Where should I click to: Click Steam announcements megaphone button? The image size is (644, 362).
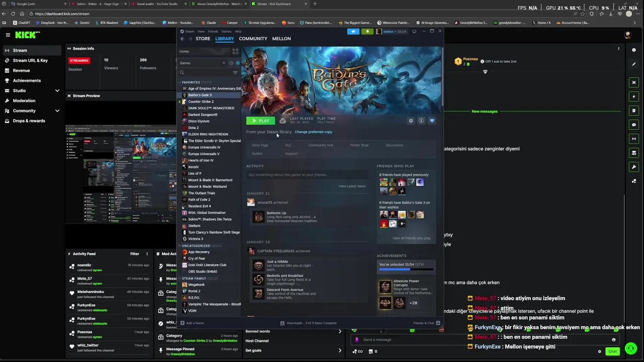(x=353, y=31)
